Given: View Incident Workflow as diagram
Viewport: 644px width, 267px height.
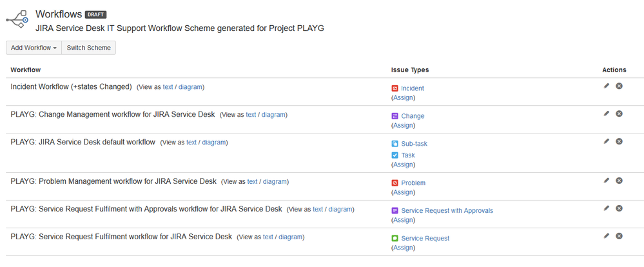Looking at the screenshot, I should 190,87.
